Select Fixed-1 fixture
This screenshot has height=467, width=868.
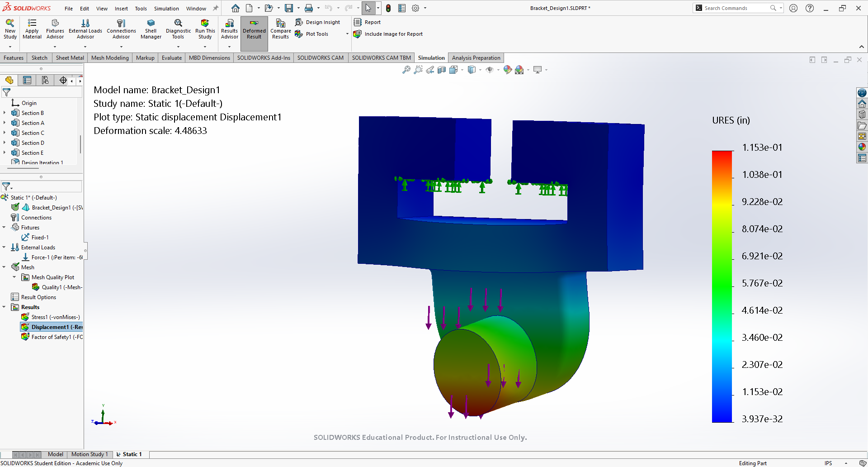coord(35,238)
